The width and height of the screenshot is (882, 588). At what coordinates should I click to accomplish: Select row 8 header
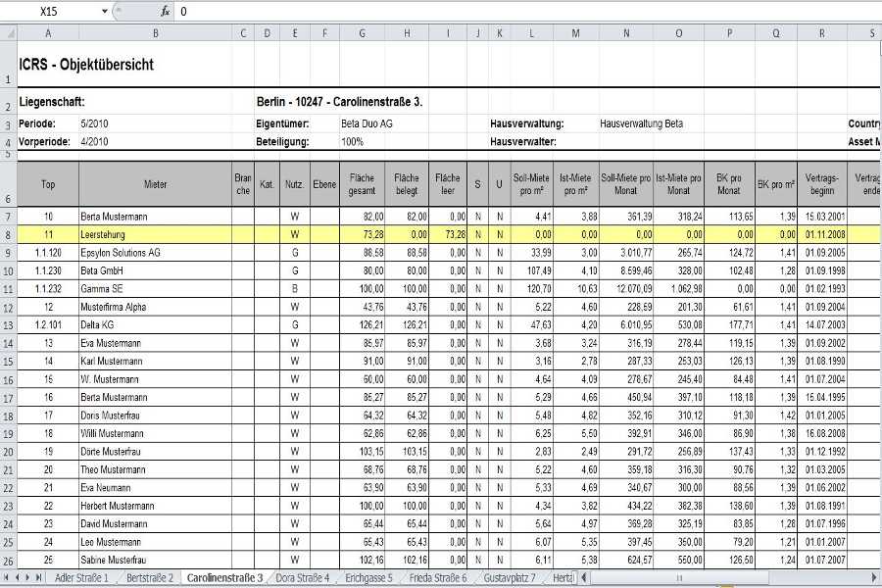tap(8, 234)
